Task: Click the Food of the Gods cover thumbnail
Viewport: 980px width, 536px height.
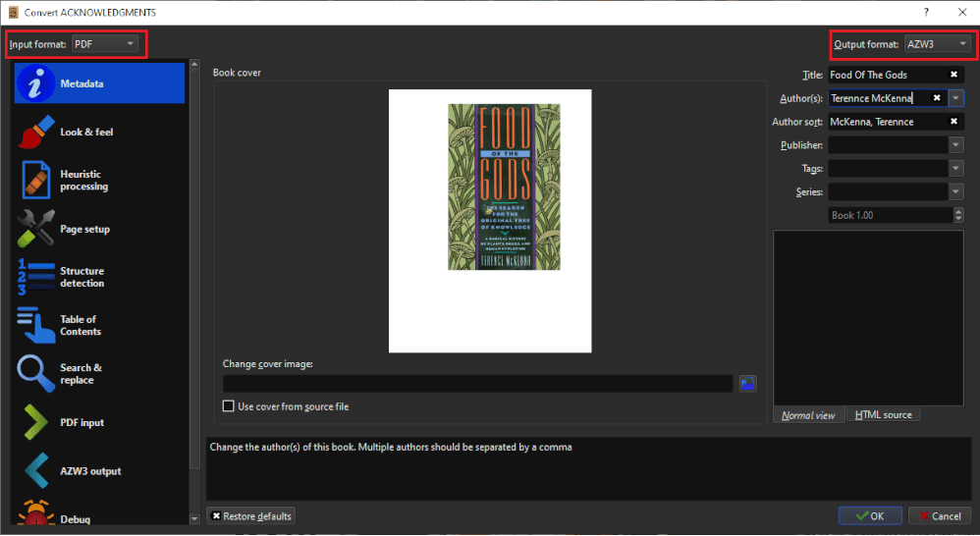Action: point(504,187)
